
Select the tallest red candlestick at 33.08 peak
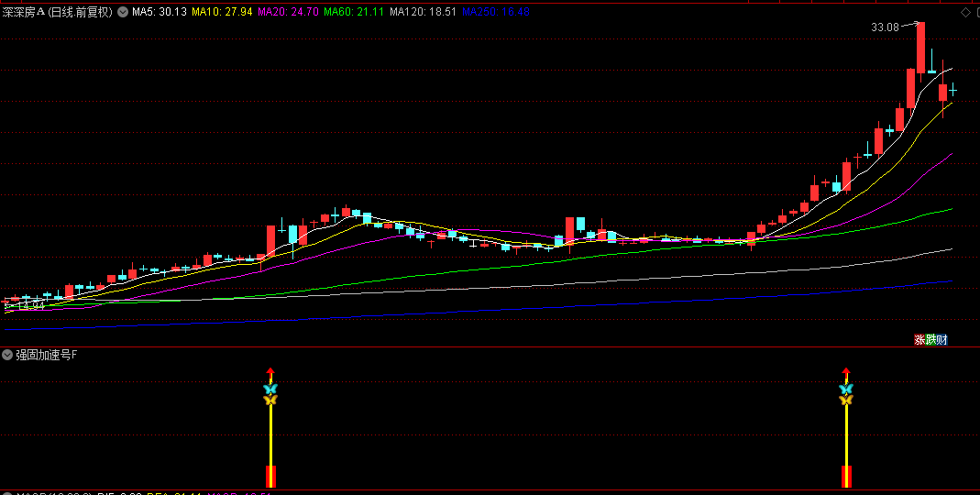(x=920, y=48)
